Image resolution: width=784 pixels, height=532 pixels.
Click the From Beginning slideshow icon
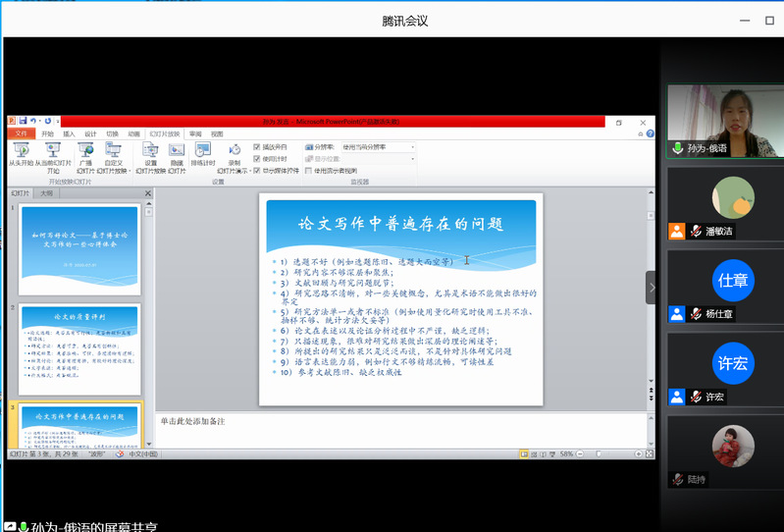[x=22, y=153]
